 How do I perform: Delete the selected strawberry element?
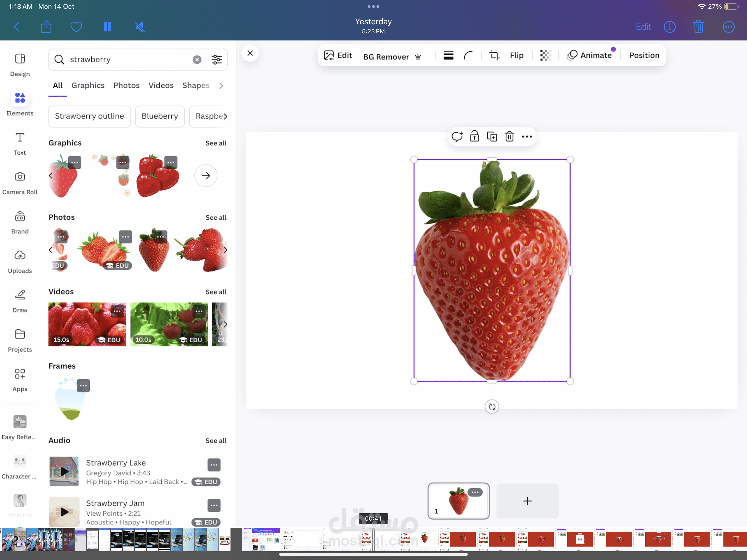[x=509, y=136]
